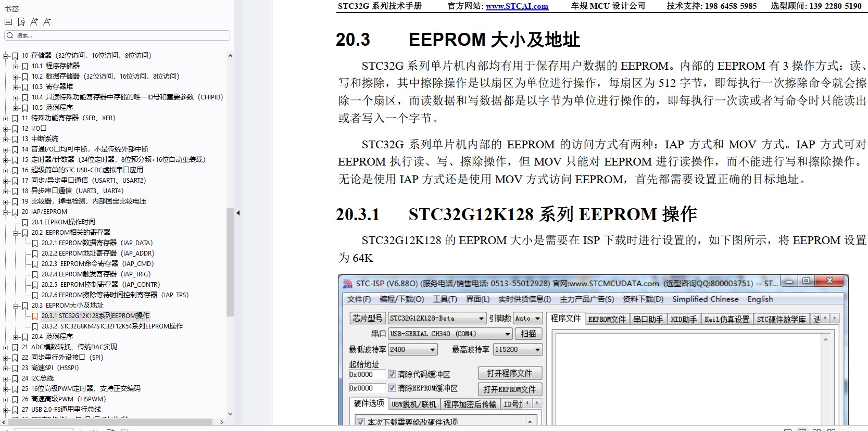868x431 pixels.
Task: Select bookmark 15 定时器/计数器
Action: point(114,160)
